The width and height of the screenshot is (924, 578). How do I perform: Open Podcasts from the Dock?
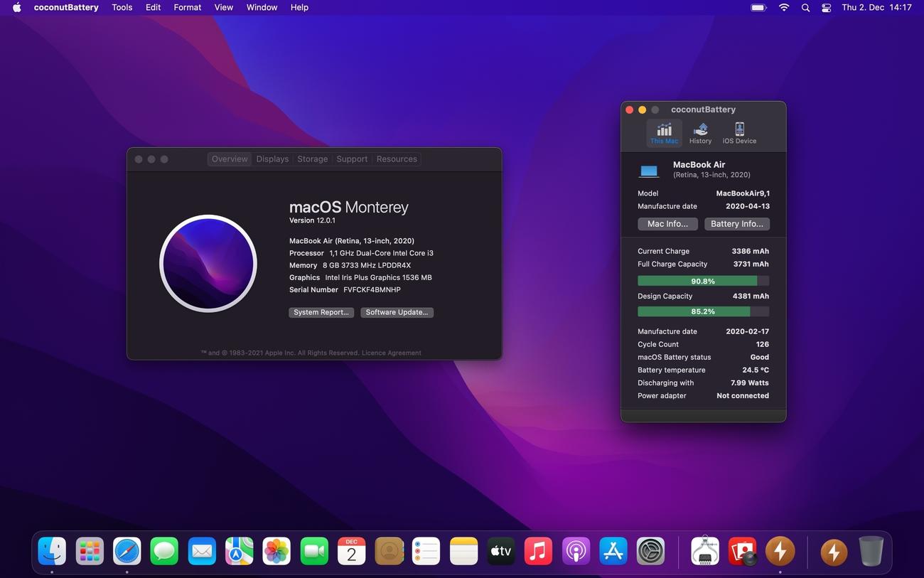(576, 551)
